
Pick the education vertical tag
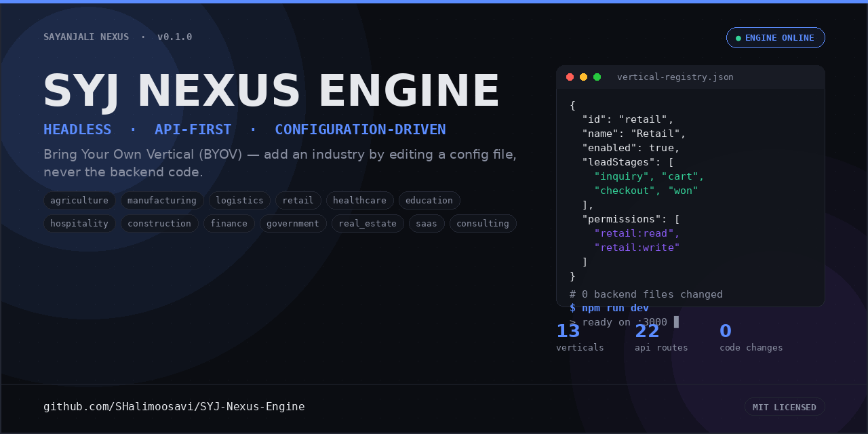click(429, 201)
